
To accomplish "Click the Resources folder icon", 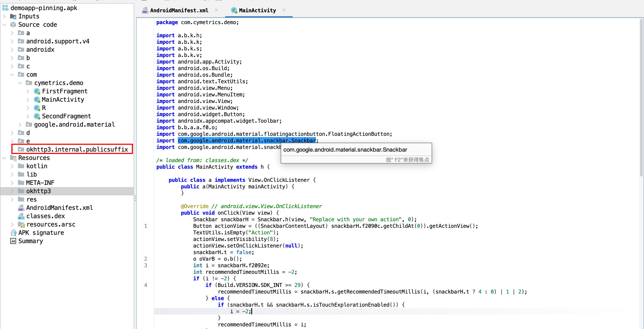I will (x=13, y=158).
